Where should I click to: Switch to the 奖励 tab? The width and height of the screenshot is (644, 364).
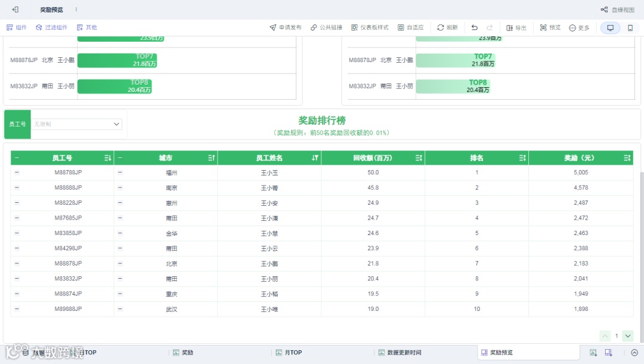coord(183,353)
